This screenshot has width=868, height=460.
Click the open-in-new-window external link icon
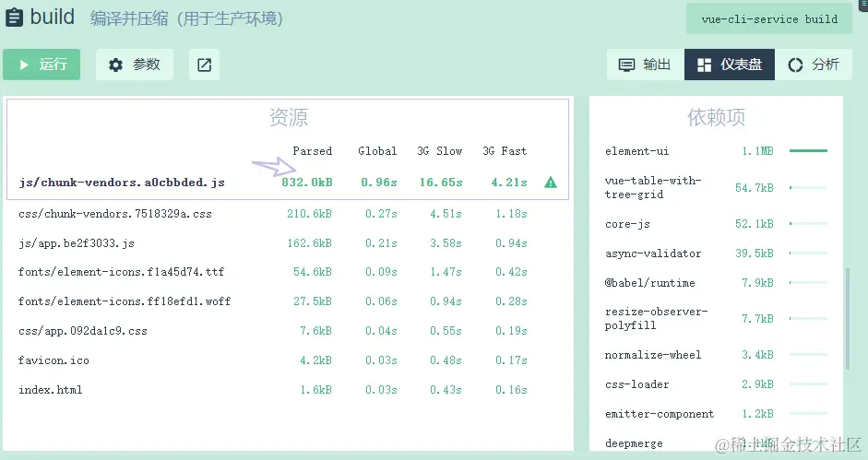(204, 65)
